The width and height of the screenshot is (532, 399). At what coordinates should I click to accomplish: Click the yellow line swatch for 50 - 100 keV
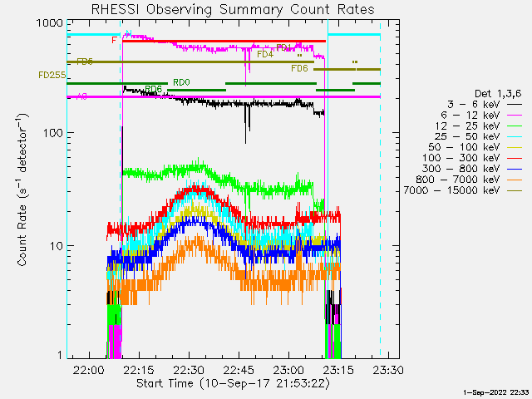(515, 148)
